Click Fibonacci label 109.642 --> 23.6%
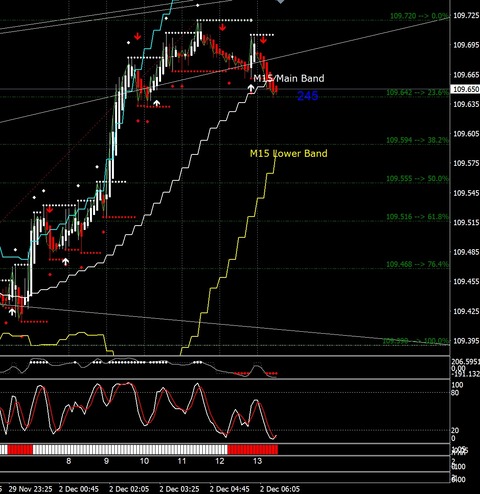This screenshot has width=480, height=494. (x=418, y=92)
